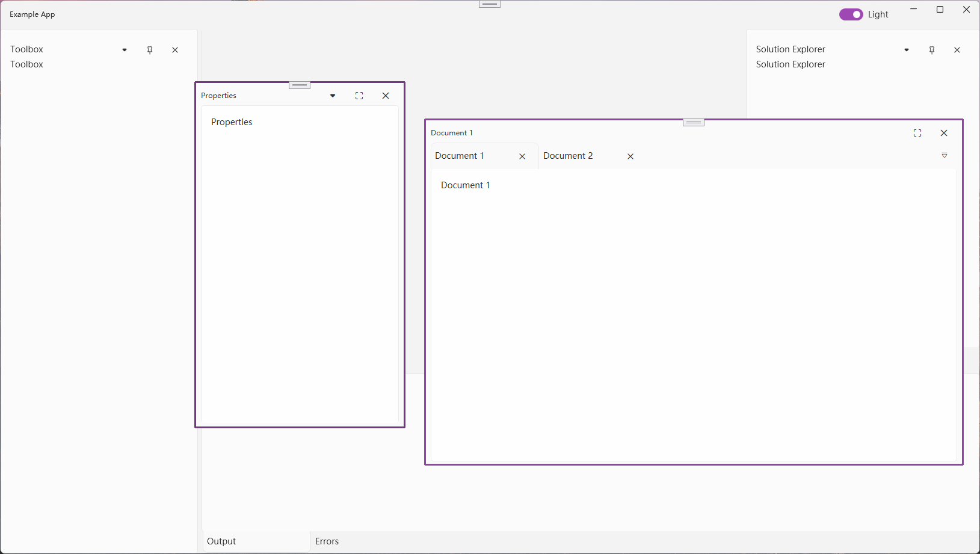Switch the Light theme toggle to Dark
The height and width of the screenshot is (554, 980).
[x=851, y=14]
